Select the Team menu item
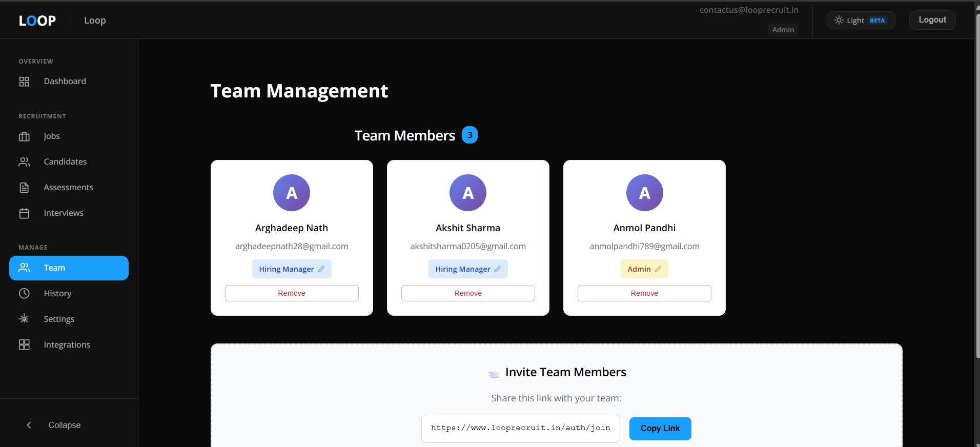Image resolution: width=980 pixels, height=447 pixels. 69,268
